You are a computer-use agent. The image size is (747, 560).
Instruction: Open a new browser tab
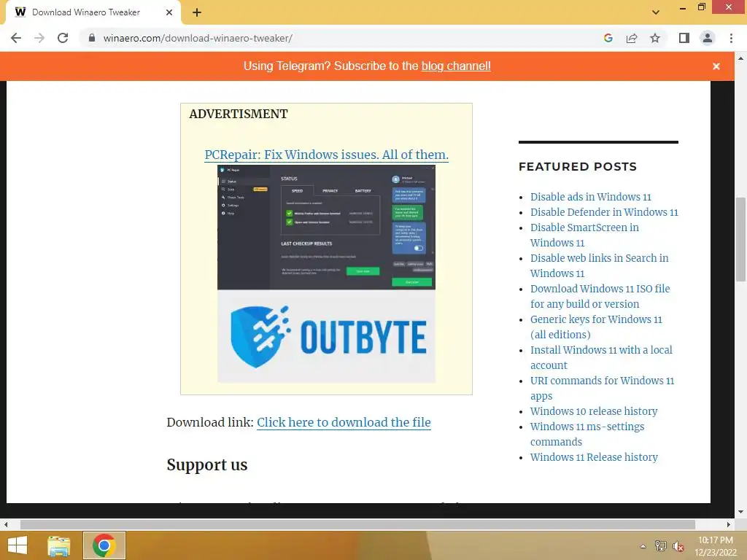click(197, 12)
